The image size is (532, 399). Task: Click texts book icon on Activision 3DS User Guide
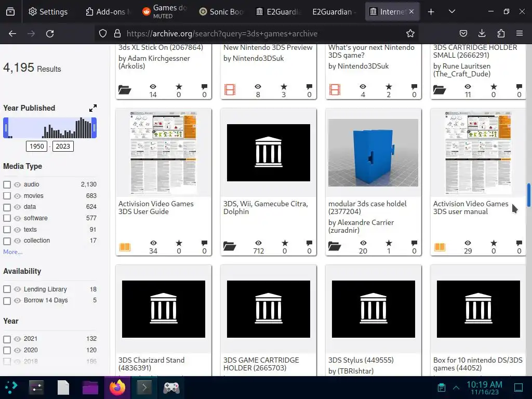[x=125, y=247]
